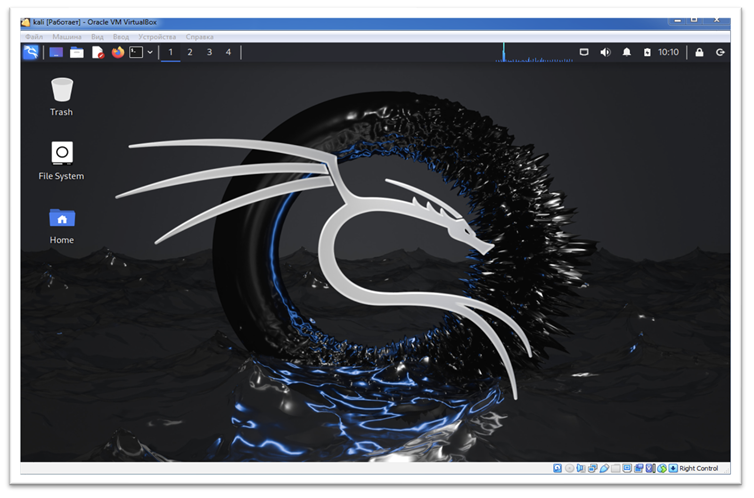Open the Trash desktop icon

[62, 97]
